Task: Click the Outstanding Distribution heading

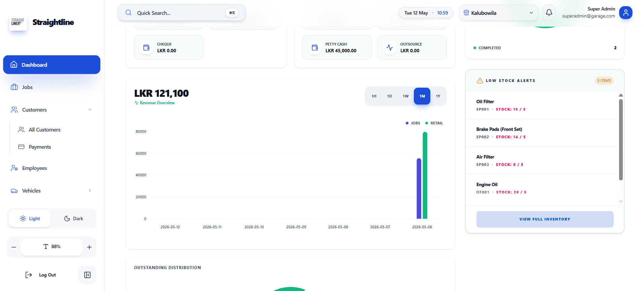Action: pos(167,267)
